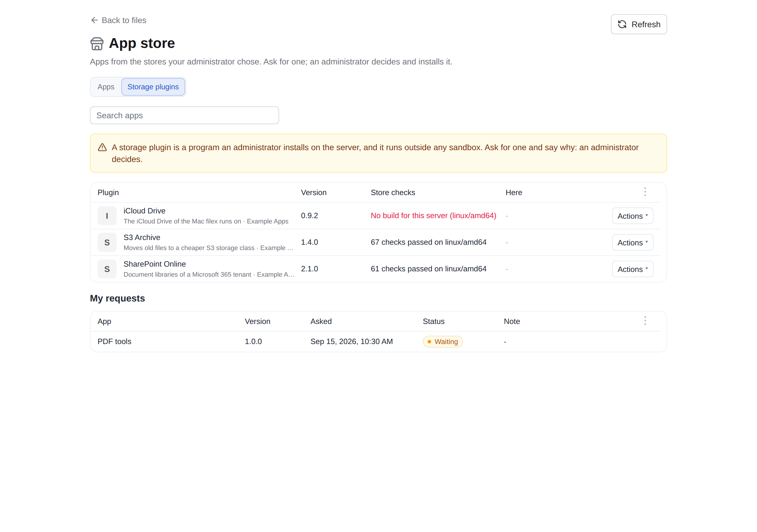Click '61 checks passed on linux/amd64'
Image resolution: width=757 pixels, height=532 pixels.
[428, 269]
